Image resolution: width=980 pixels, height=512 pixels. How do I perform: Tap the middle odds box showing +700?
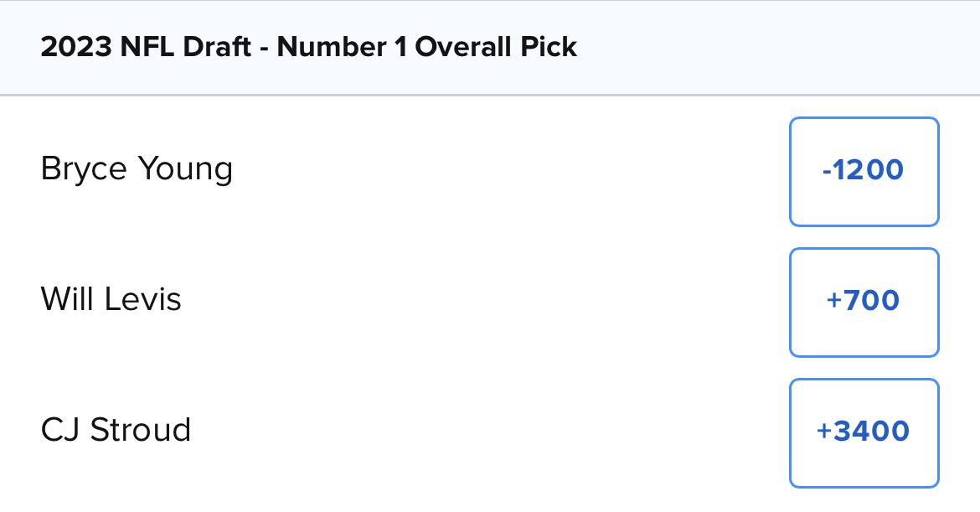tap(864, 302)
